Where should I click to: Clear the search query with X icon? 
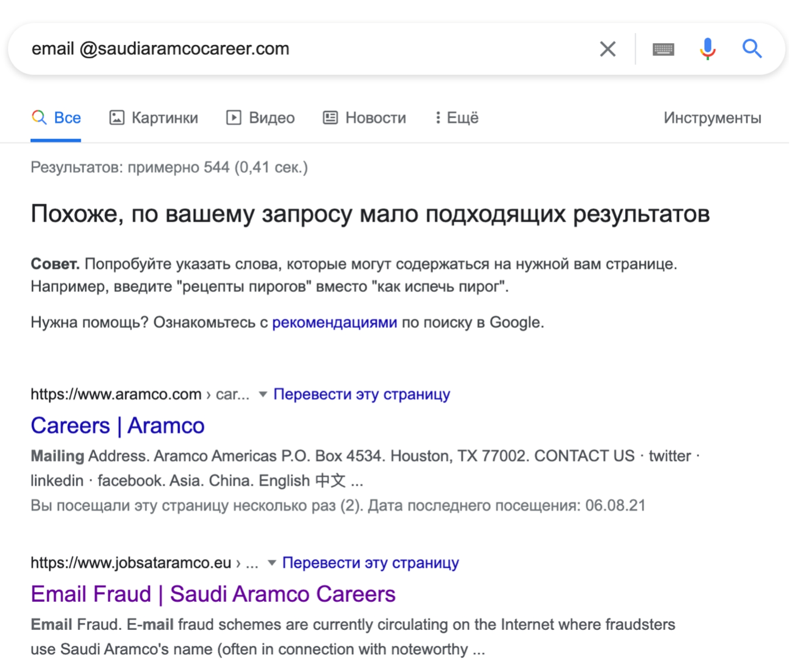click(607, 49)
